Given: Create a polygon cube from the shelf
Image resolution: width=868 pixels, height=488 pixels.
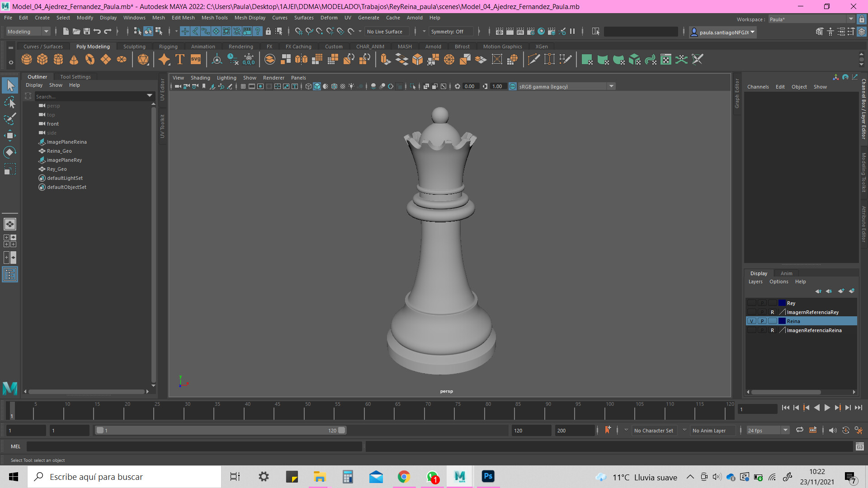Looking at the screenshot, I should (x=42, y=59).
